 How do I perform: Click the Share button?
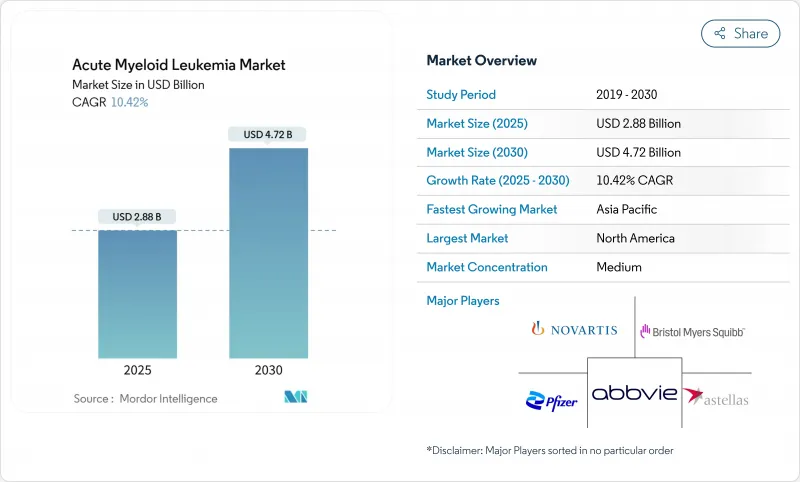point(741,33)
